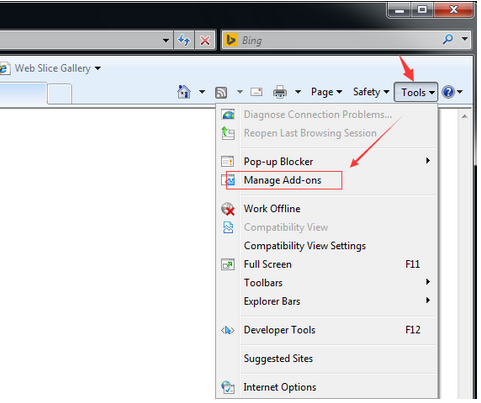The image size is (481, 403).
Task: Click the Work Offline globe icon
Action: (x=228, y=209)
